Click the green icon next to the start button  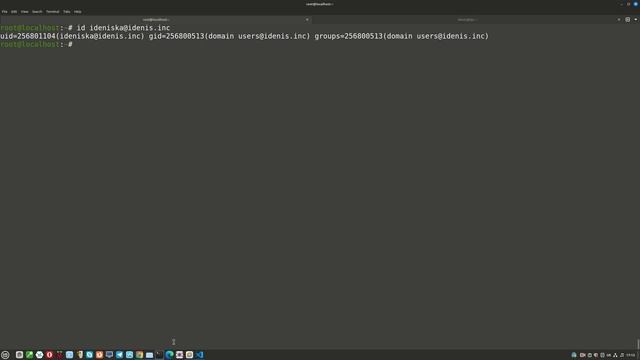29,355
